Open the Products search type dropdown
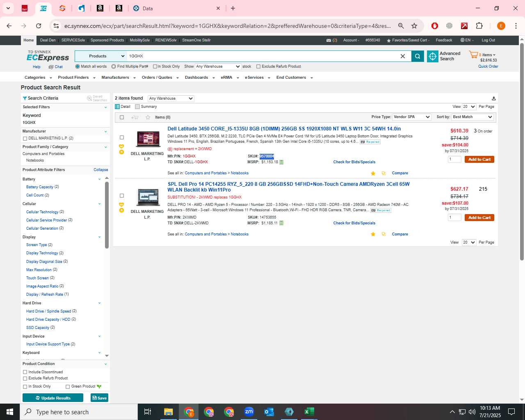Viewport: 525px width, 420px height. [100, 56]
